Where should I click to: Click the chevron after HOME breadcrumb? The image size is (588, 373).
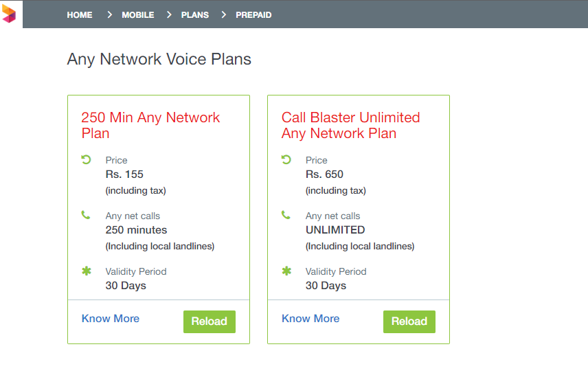pos(109,14)
